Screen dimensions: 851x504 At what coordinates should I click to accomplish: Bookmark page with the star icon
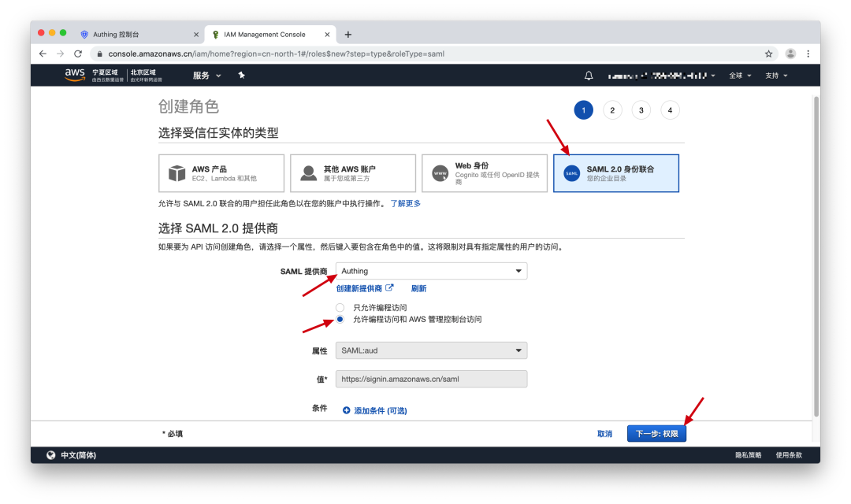coord(768,54)
